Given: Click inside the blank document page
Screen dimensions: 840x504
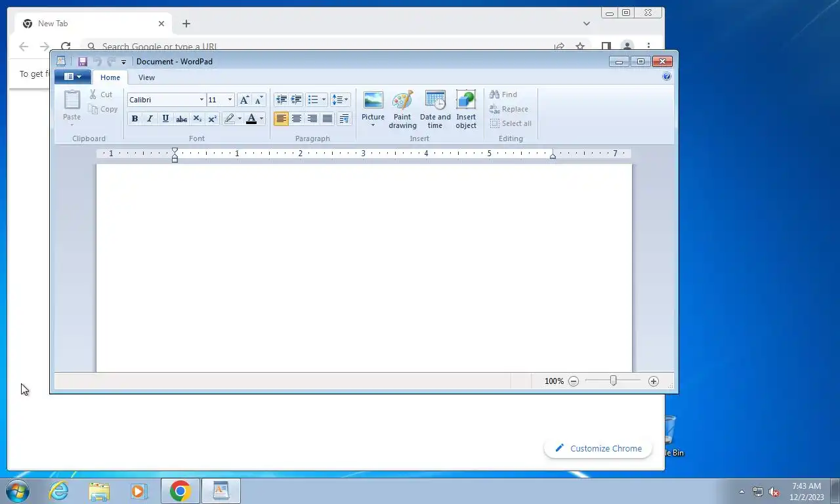Looking at the screenshot, I should tap(364, 268).
